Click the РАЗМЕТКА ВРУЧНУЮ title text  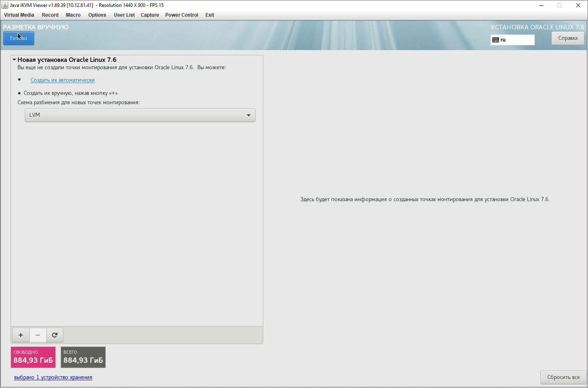point(36,27)
